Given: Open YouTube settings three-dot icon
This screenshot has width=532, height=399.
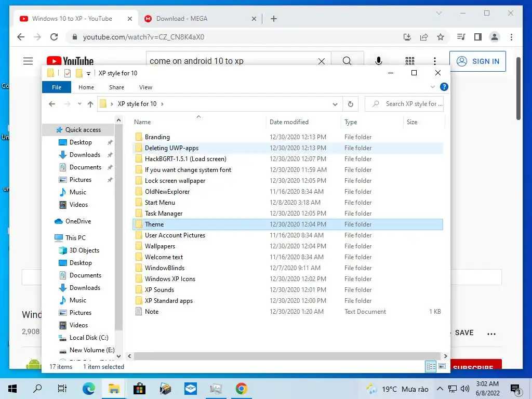Looking at the screenshot, I should [435, 61].
